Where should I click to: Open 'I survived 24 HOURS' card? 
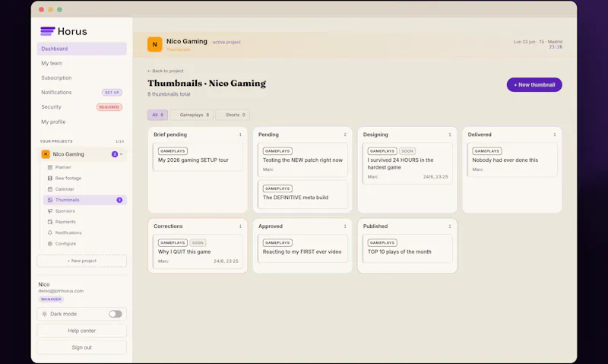[407, 163]
